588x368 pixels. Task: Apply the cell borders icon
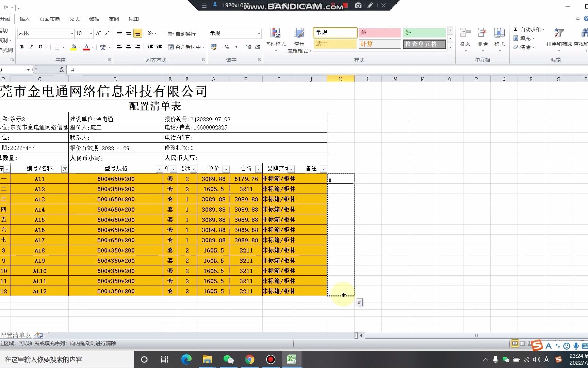57,47
